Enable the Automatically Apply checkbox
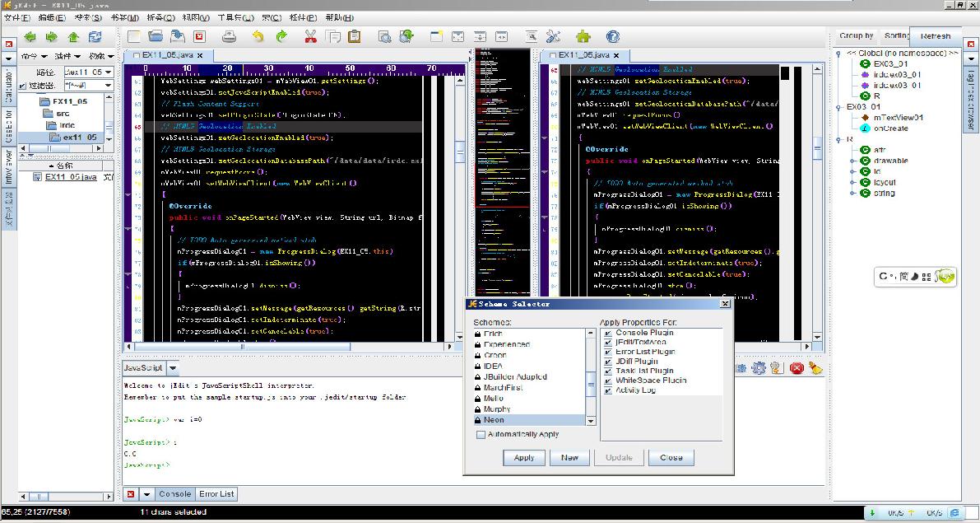The width and height of the screenshot is (980, 523). pyautogui.click(x=481, y=434)
